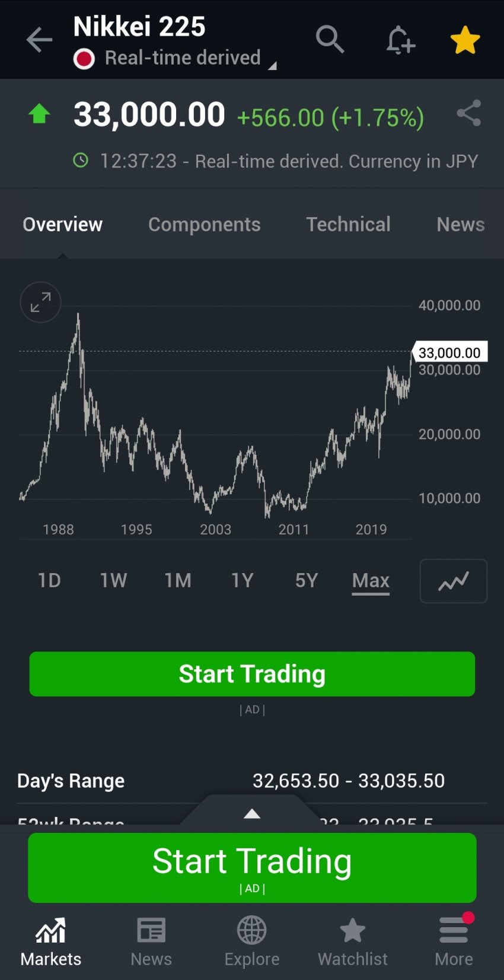Share the Nikkei 225 quote
The image size is (504, 980).
(468, 113)
